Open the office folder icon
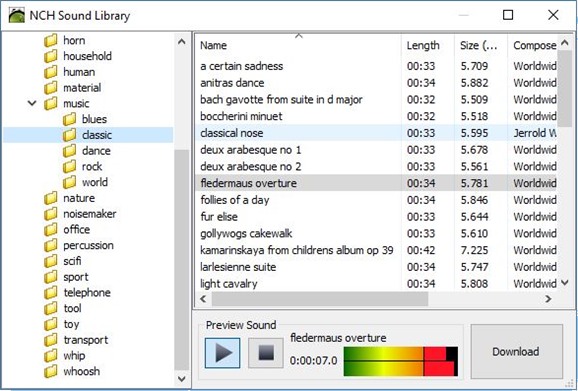 51,230
